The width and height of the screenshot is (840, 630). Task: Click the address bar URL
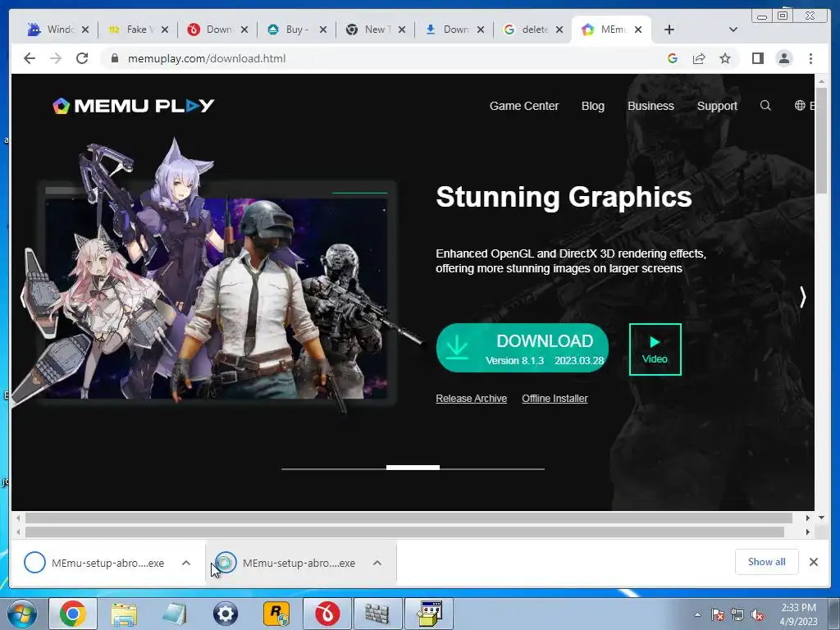pyautogui.click(x=207, y=58)
